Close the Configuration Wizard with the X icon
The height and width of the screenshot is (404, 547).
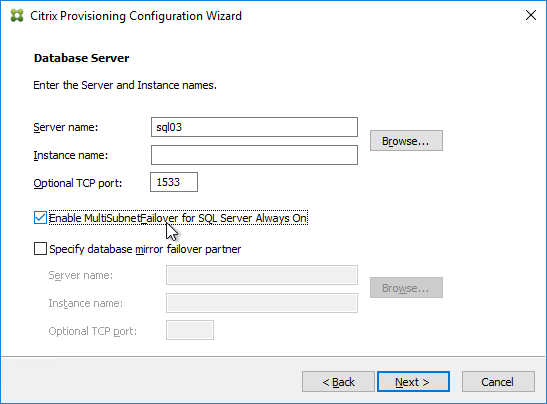pos(531,15)
